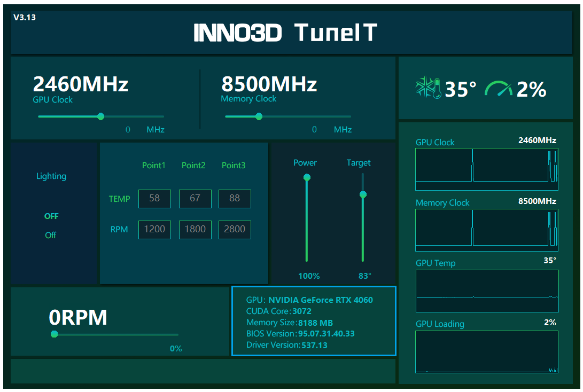Click the GPU Temp monitoring graph
583x392 pixels.
tap(487, 291)
